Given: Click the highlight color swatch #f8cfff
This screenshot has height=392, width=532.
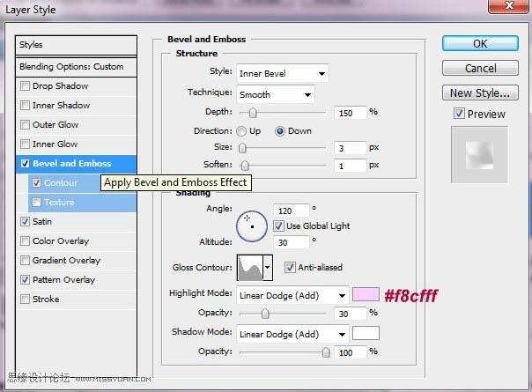Looking at the screenshot, I should (x=366, y=294).
